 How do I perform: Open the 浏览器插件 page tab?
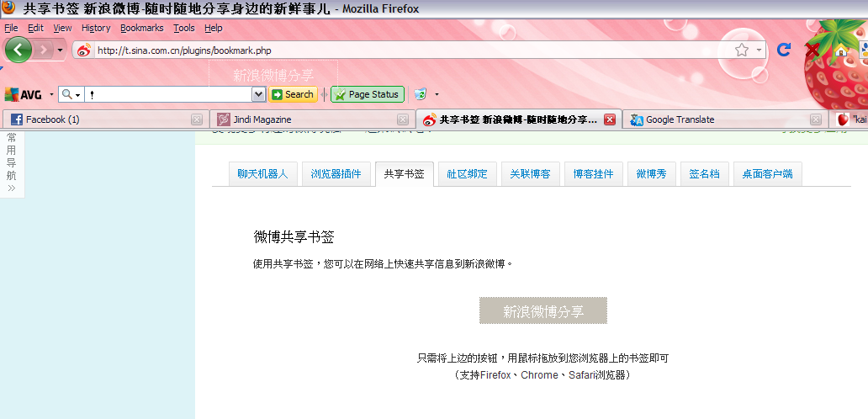click(336, 174)
